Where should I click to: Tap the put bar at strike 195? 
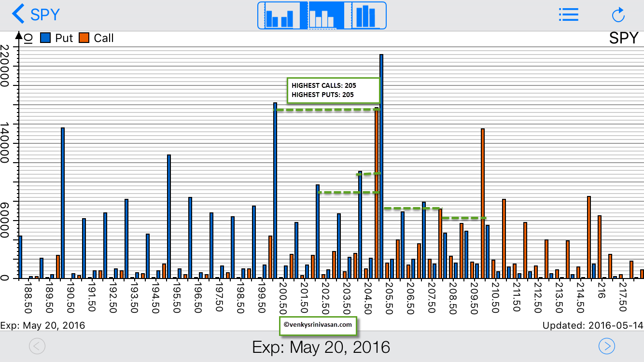pos(169,217)
